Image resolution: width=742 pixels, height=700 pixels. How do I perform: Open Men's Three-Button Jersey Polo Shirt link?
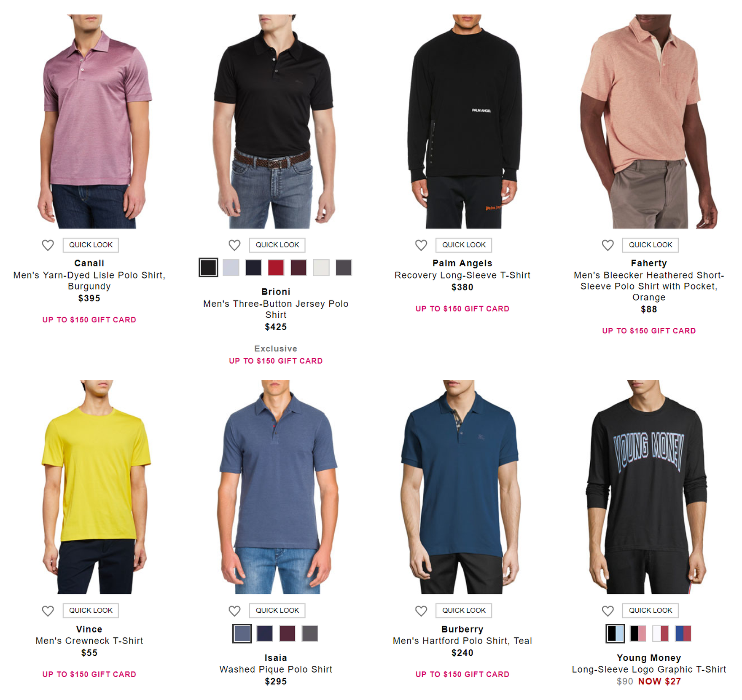(276, 309)
